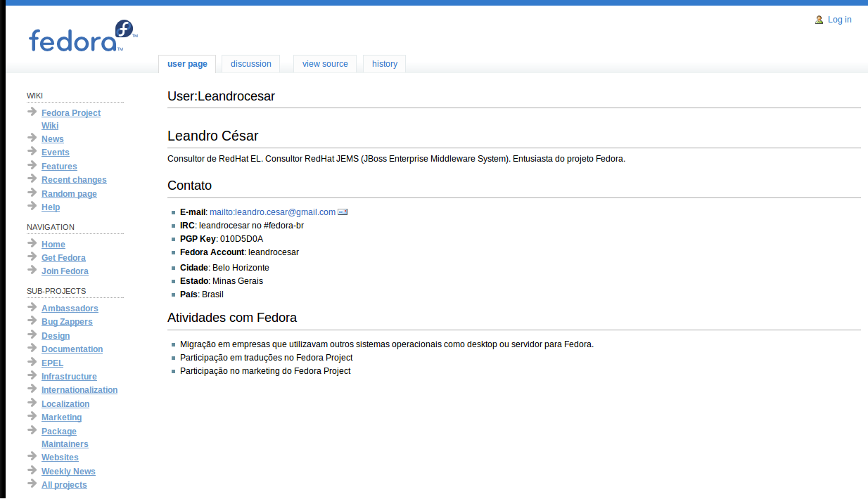Click the PGP Key value 010D5D0A
The height and width of the screenshot is (499, 868).
[241, 239]
